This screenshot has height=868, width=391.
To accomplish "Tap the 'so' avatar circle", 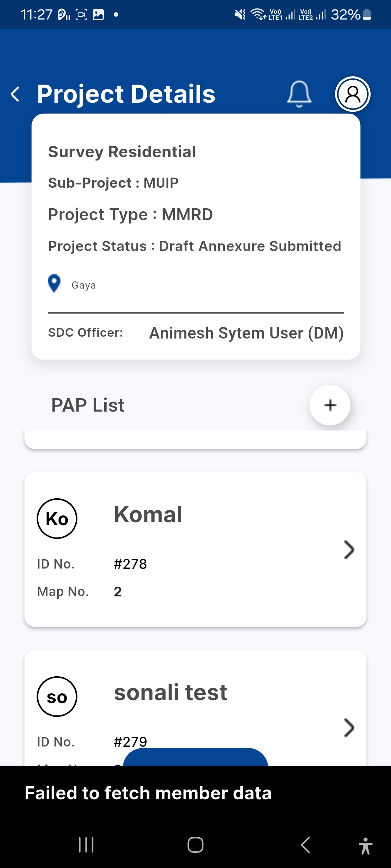I will coord(57,697).
